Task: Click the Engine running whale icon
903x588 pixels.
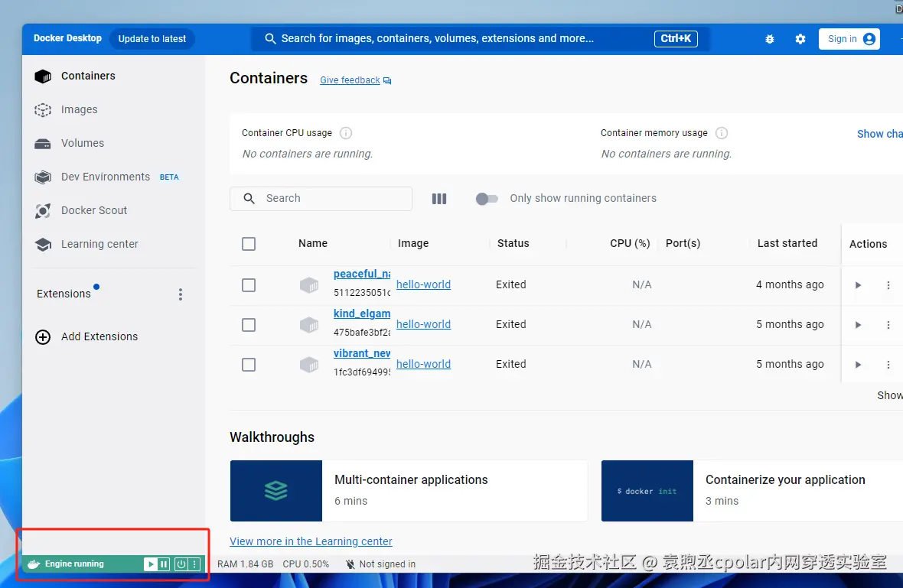Action: [34, 564]
